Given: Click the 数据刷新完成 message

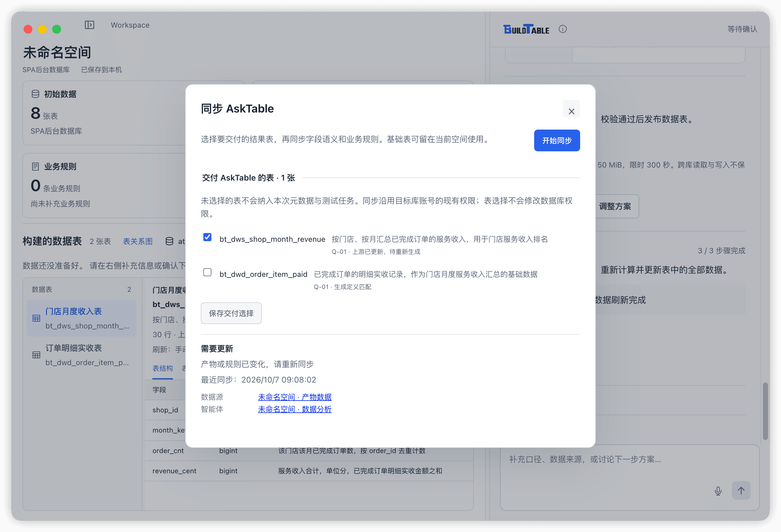Looking at the screenshot, I should [620, 300].
